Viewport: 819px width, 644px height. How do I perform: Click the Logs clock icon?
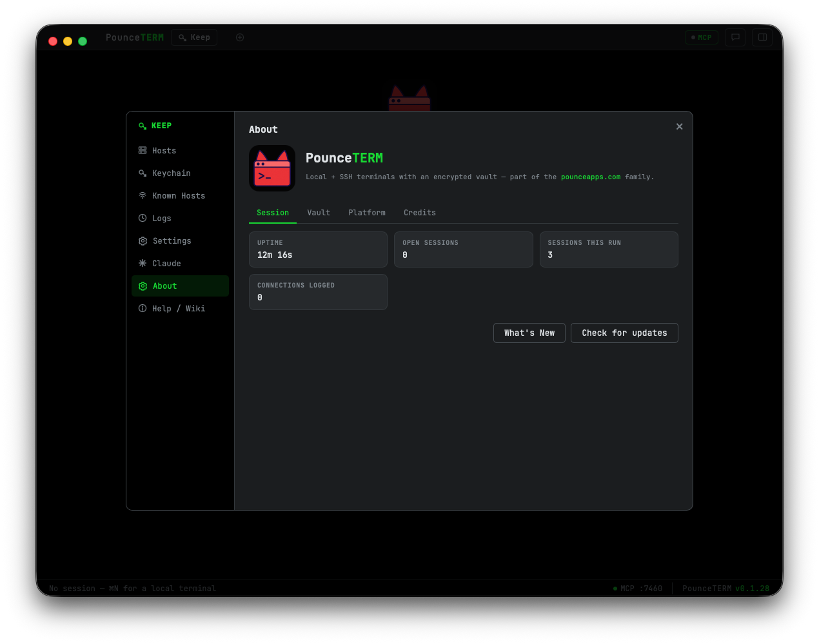click(x=143, y=219)
